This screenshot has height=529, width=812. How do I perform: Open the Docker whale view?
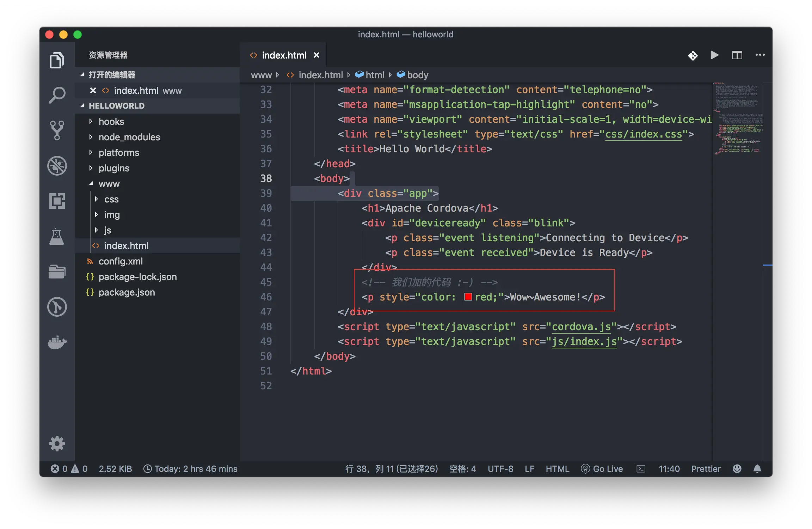(x=57, y=342)
